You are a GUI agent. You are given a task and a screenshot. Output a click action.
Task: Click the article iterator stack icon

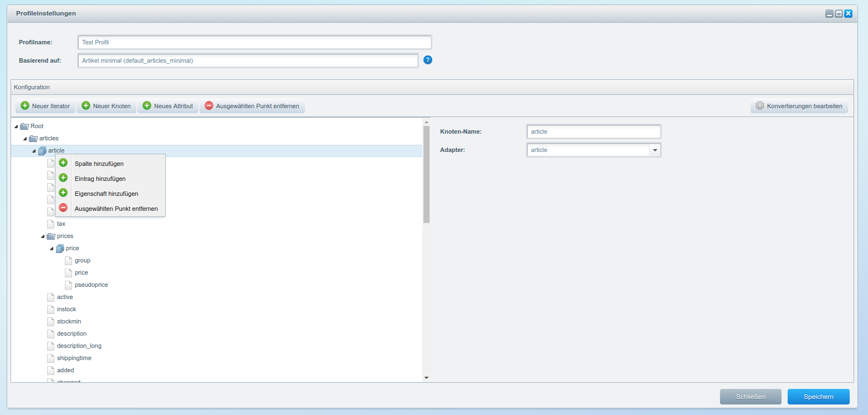coord(42,150)
